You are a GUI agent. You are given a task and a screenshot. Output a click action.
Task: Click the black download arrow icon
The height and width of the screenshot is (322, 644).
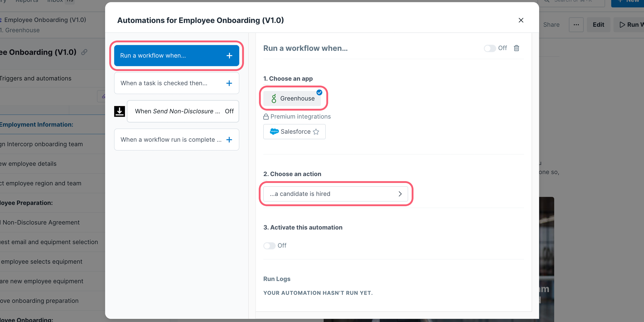tap(119, 111)
